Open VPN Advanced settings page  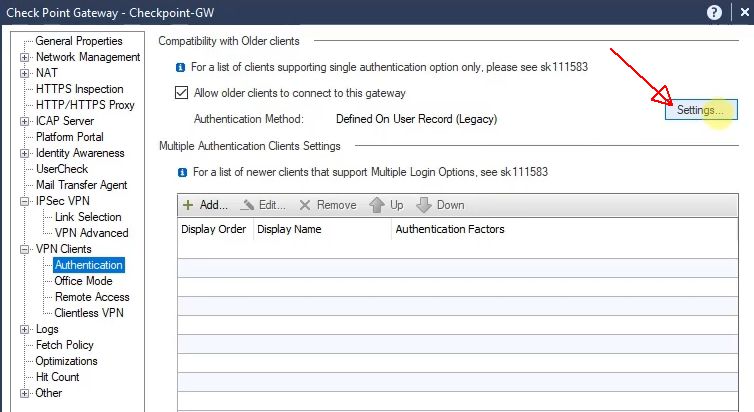coord(91,233)
